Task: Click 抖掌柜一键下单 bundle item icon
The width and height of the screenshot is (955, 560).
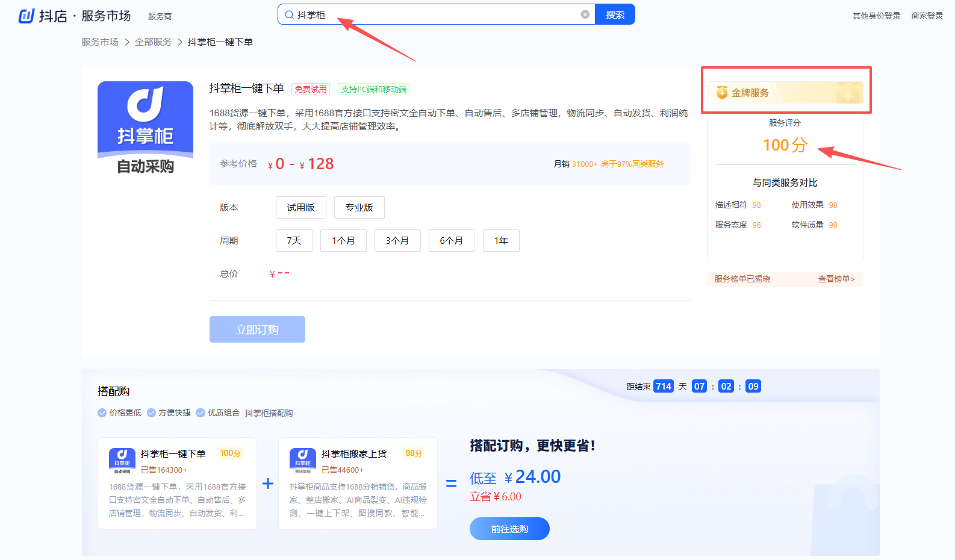Action: tap(122, 461)
